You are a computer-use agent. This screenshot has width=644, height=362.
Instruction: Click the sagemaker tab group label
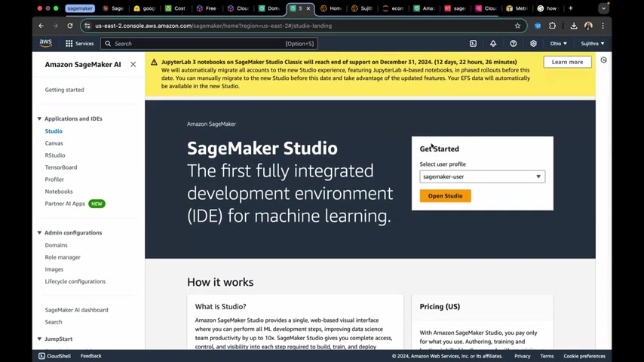pos(80,8)
